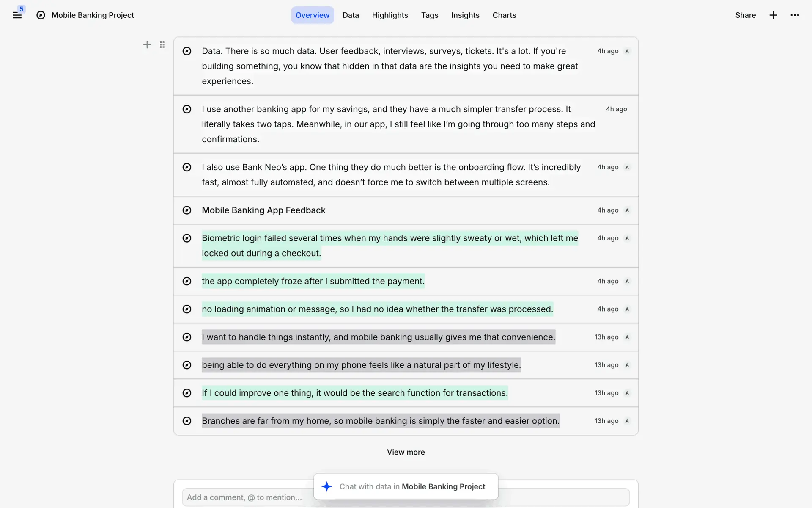Open the hamburger sidebar menu

click(x=17, y=15)
